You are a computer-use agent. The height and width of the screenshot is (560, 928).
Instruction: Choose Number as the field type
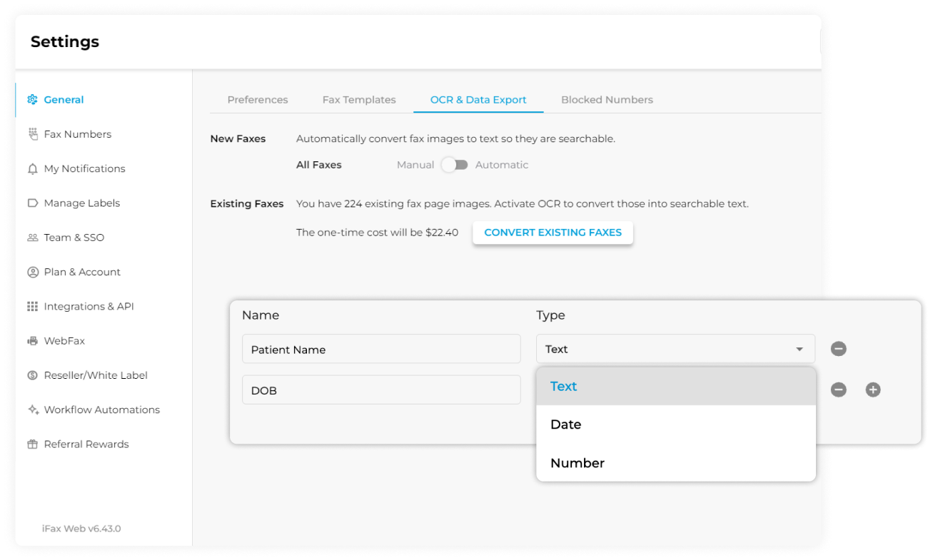pyautogui.click(x=577, y=463)
